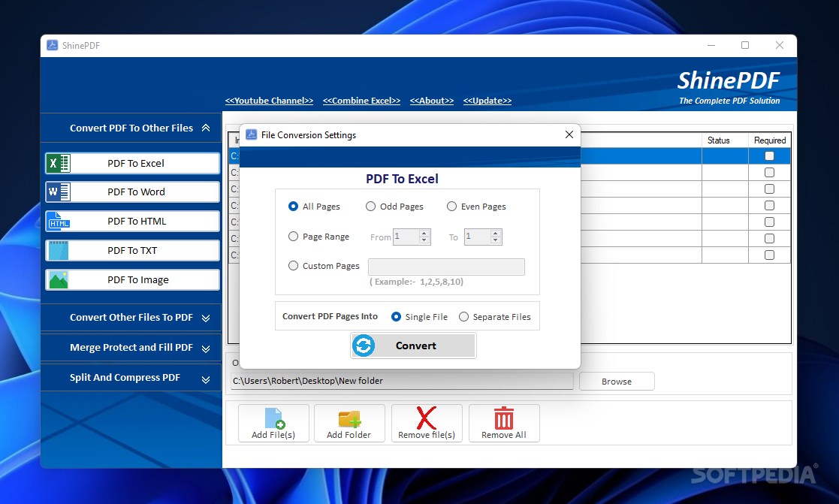
Task: Increase the To page number
Action: tap(496, 234)
